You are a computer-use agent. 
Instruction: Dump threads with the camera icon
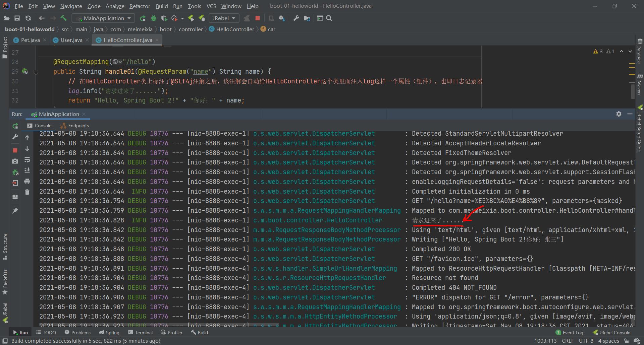tap(15, 161)
